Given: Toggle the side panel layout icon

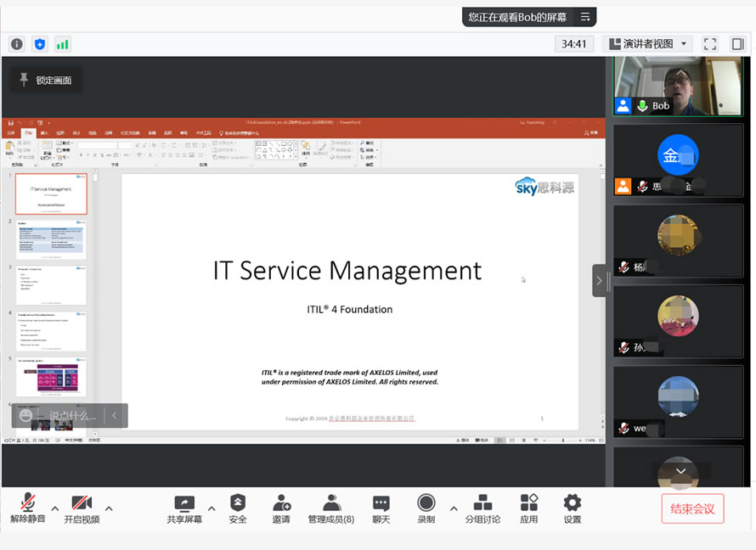Looking at the screenshot, I should pyautogui.click(x=737, y=44).
